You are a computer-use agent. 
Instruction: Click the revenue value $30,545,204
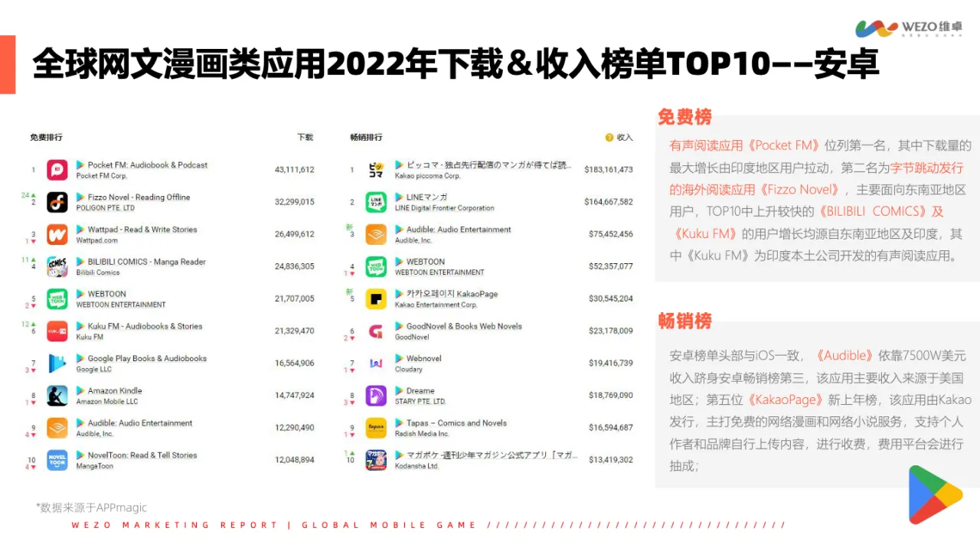[611, 298]
